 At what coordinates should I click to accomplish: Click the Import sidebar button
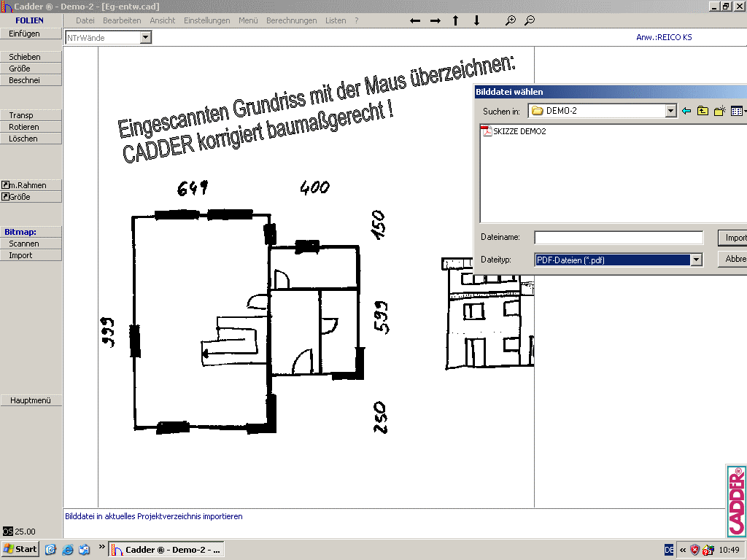(x=31, y=255)
